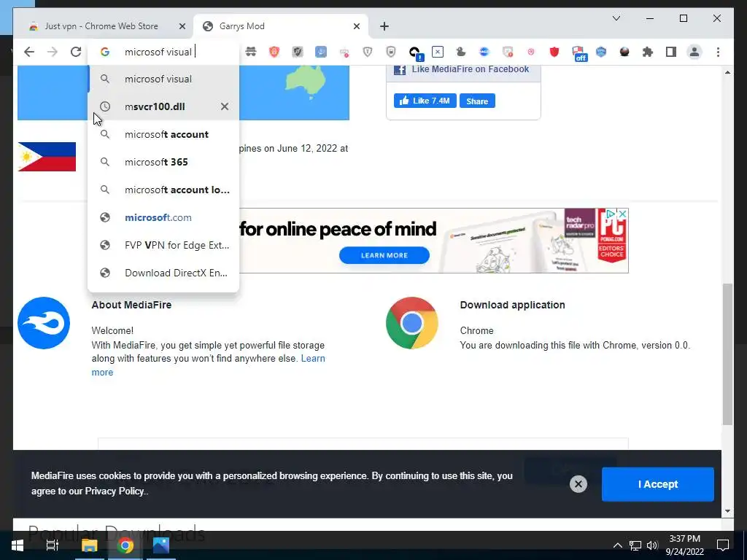Click the blue round badge extension icon

(x=484, y=52)
